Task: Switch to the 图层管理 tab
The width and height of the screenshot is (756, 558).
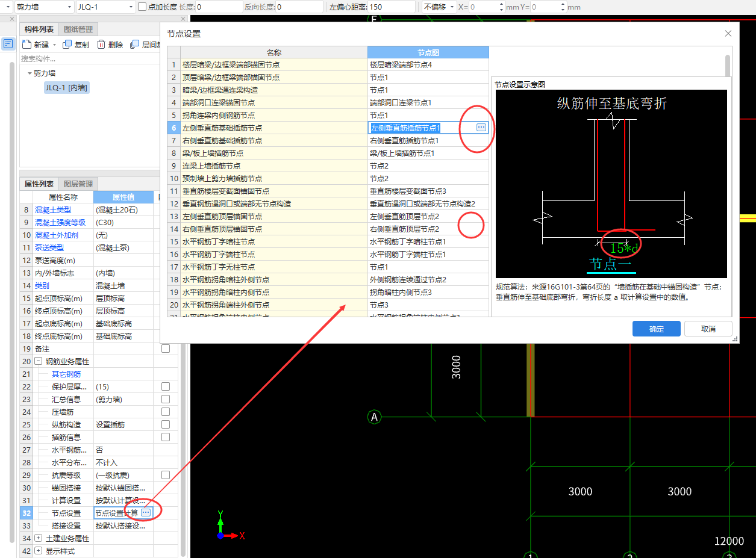Action: [78, 184]
